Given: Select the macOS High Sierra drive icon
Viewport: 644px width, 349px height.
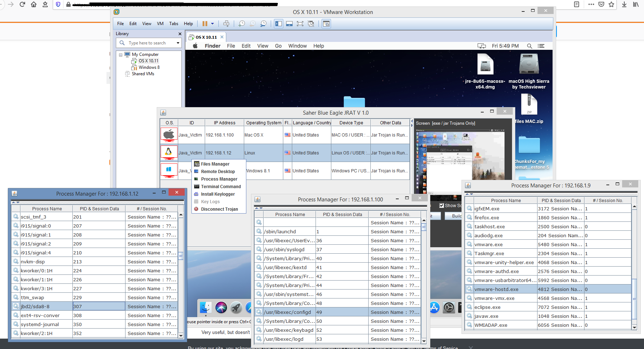Looking at the screenshot, I should coord(529,71).
